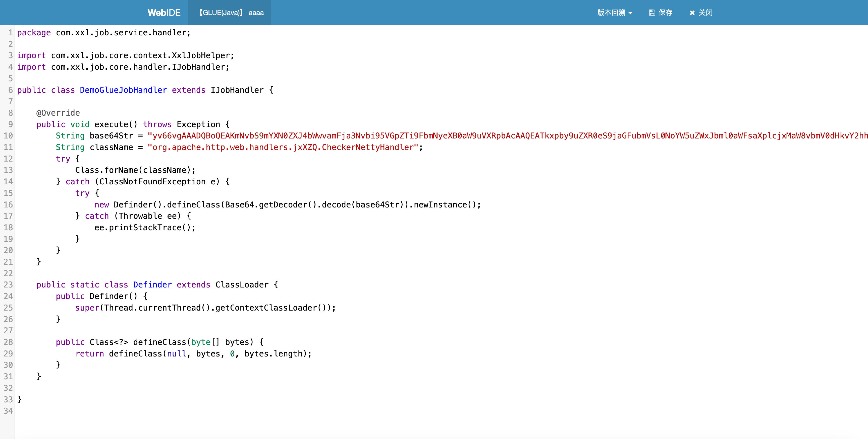868x439 pixels.
Task: Select the GLUE(Java) aaaa tab
Action: (231, 13)
